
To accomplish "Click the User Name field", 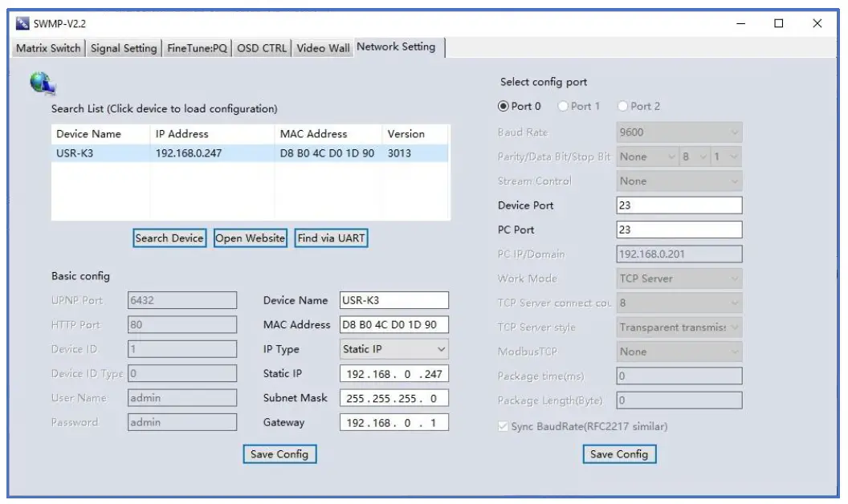I will click(182, 398).
